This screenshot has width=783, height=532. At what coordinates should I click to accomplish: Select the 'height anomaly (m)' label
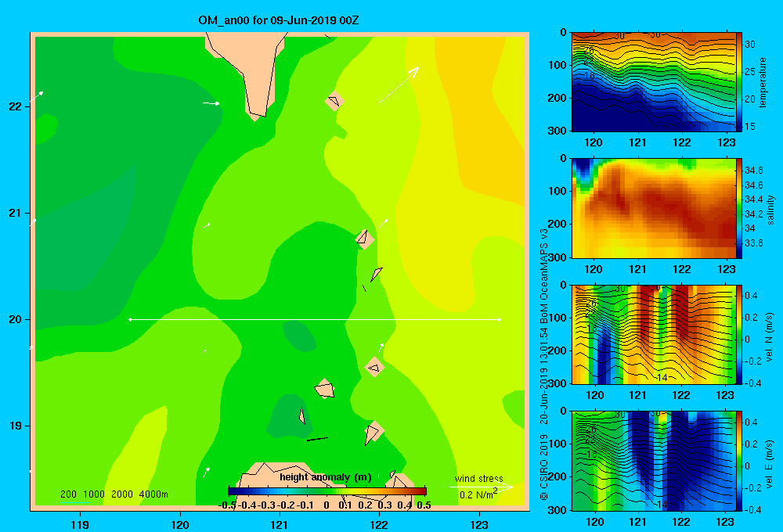[x=326, y=477]
